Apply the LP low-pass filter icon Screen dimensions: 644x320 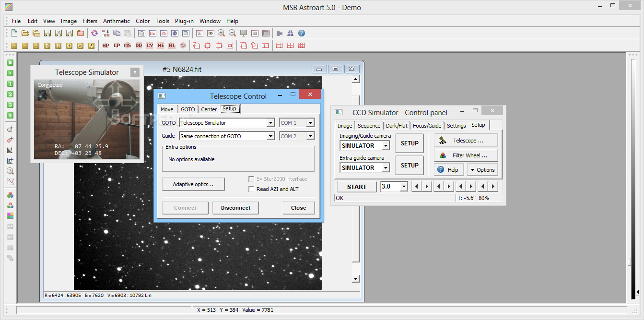click(117, 46)
